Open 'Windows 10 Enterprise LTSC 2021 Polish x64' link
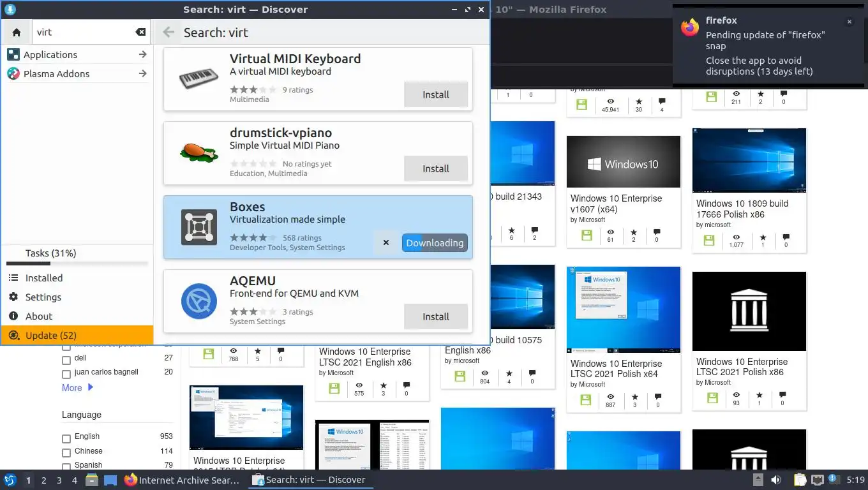The width and height of the screenshot is (868, 490). coord(616,369)
